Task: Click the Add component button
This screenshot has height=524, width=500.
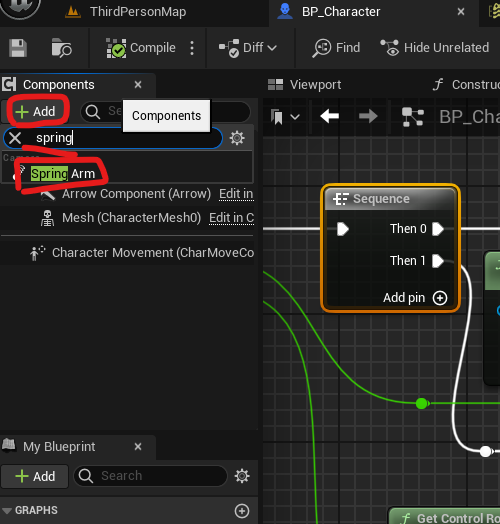Action: (35, 112)
